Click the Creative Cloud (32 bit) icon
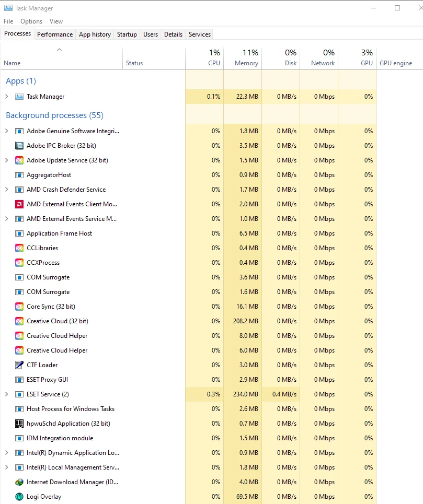This screenshot has width=423, height=504. pyautogui.click(x=19, y=321)
